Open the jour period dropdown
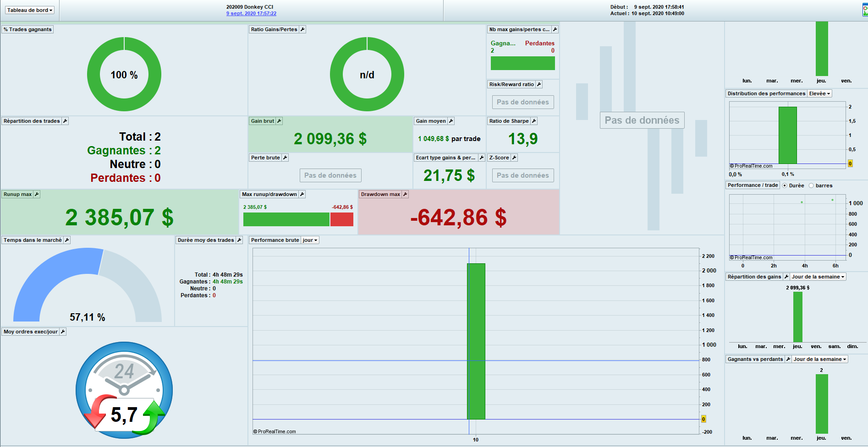The image size is (868, 447). click(310, 240)
